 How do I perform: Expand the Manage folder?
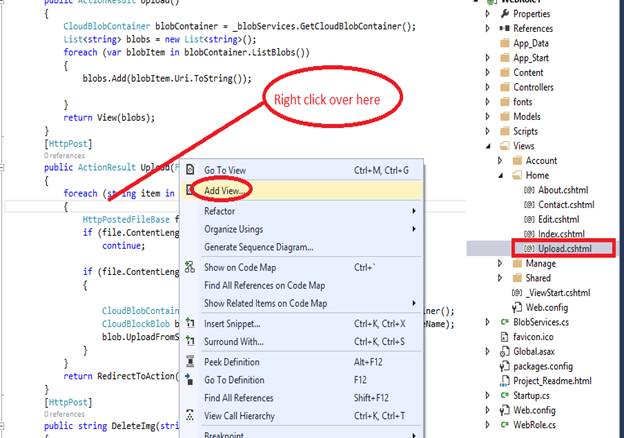point(500,263)
